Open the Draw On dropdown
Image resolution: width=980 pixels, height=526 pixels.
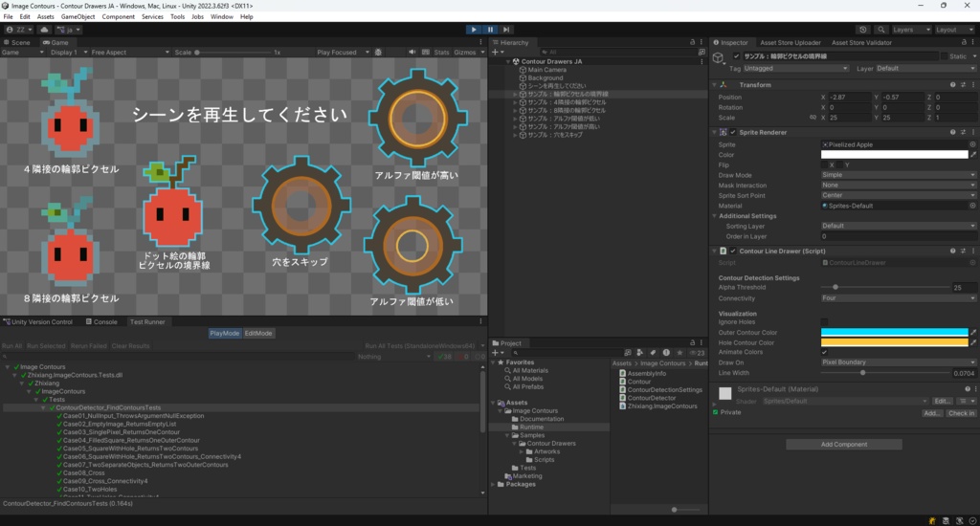898,362
